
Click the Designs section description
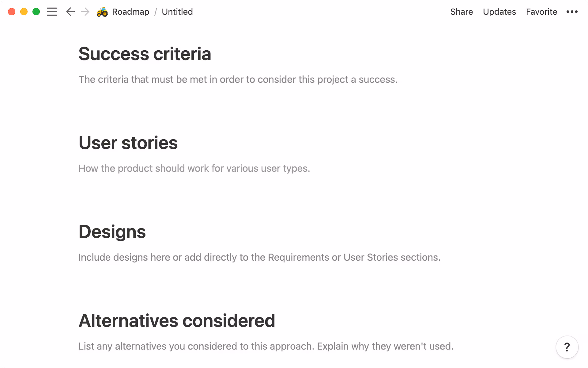coord(259,257)
